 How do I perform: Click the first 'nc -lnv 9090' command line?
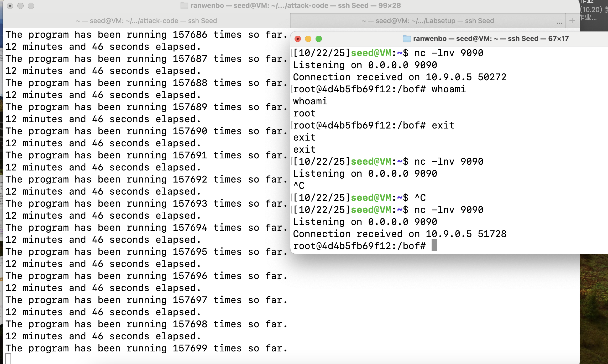pyautogui.click(x=448, y=53)
